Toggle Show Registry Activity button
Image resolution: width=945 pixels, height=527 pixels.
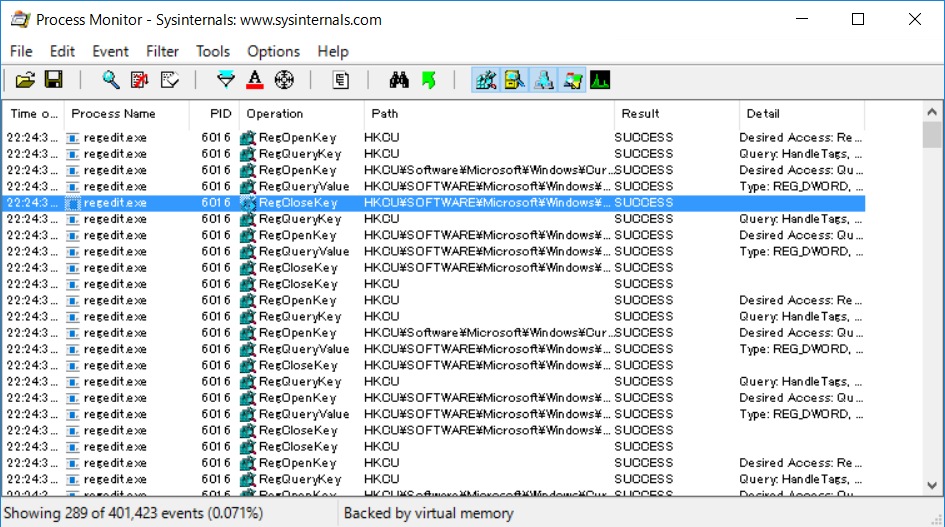[486, 80]
